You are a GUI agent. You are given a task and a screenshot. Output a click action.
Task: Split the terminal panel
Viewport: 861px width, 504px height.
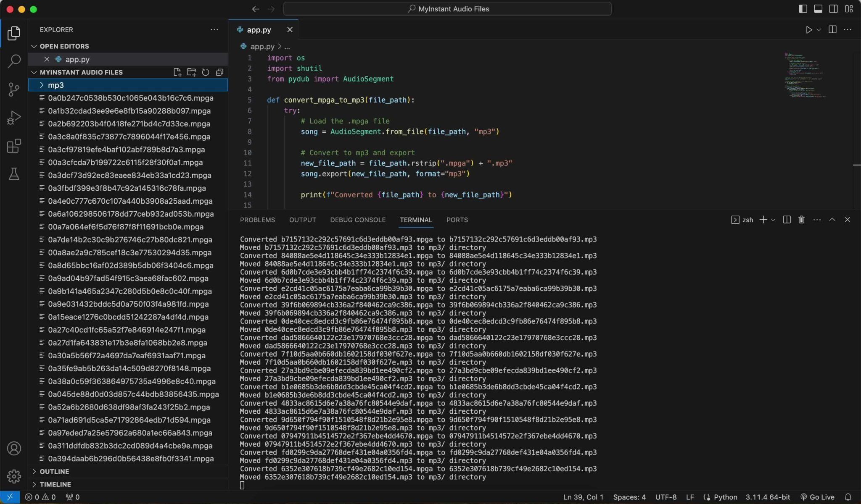coord(787,220)
